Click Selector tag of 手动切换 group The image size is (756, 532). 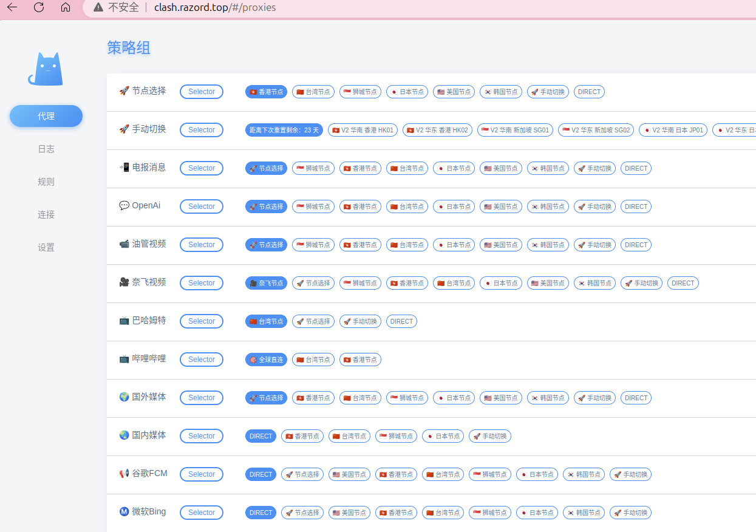[x=201, y=130]
